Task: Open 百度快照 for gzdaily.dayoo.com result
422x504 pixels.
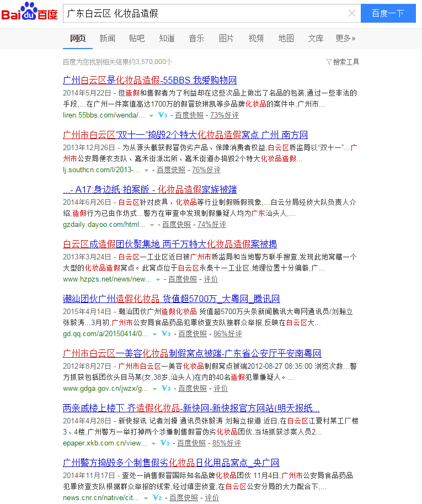Action: 177,224
